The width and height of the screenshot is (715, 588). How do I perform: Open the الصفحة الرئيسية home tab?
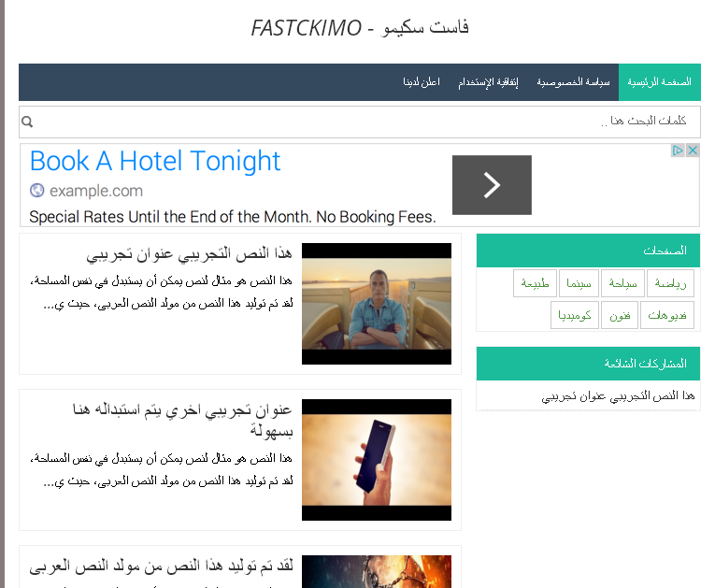click(x=659, y=82)
